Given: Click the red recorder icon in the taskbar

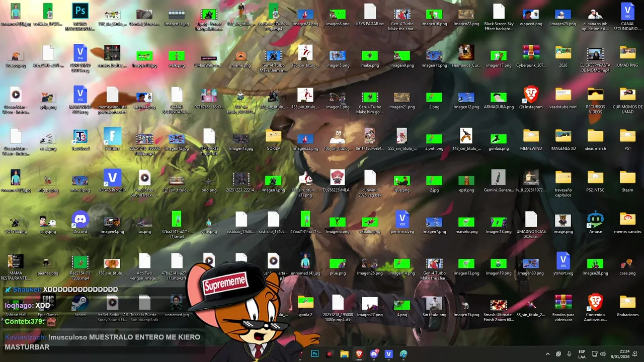Looking at the screenshot, I should tap(330, 354).
